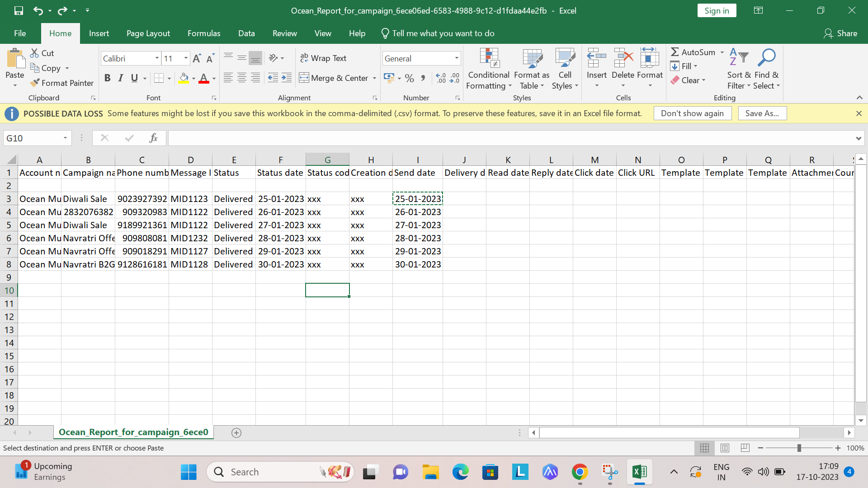Viewport: 868px width, 488px height.
Task: Click Increase Decimal icon
Action: [441, 78]
